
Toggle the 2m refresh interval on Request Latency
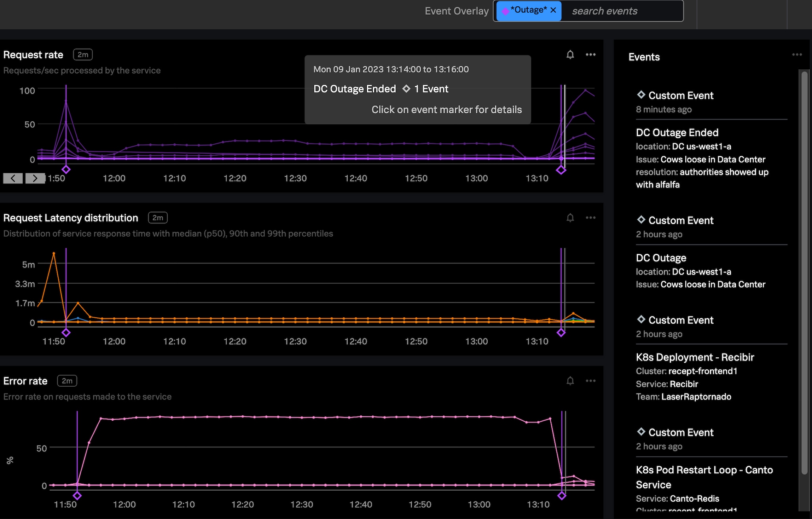pyautogui.click(x=156, y=218)
